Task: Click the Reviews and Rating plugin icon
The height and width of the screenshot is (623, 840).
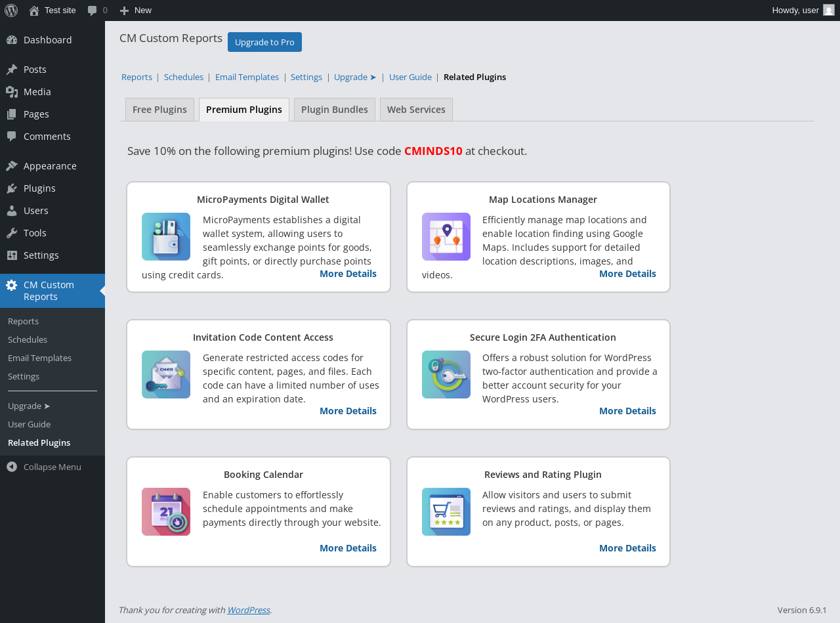Action: point(446,512)
